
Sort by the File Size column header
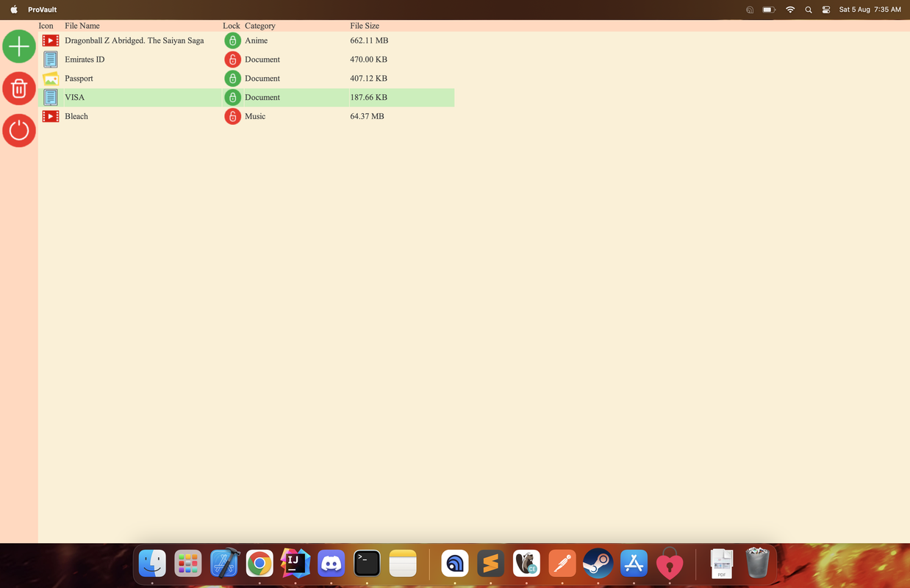365,26
